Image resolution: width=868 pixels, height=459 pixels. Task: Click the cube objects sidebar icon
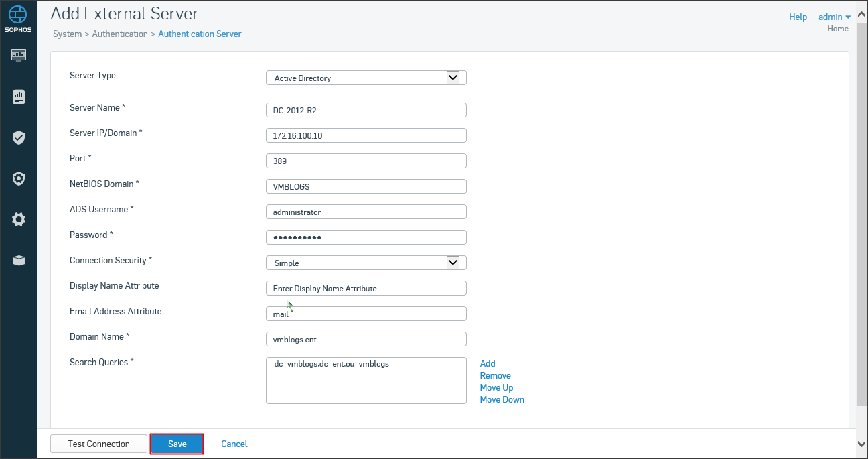19,261
